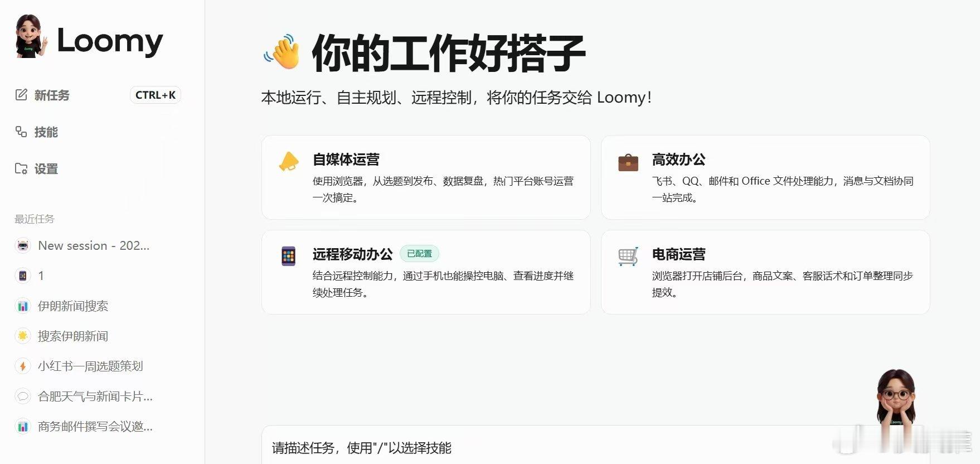This screenshot has width=980, height=464.
Task: Click the phone icon on 远程移动办公 card
Action: click(x=288, y=256)
